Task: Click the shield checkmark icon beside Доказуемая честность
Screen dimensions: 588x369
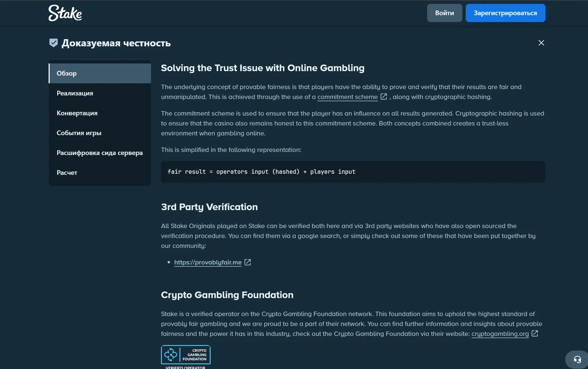Action: pyautogui.click(x=54, y=43)
